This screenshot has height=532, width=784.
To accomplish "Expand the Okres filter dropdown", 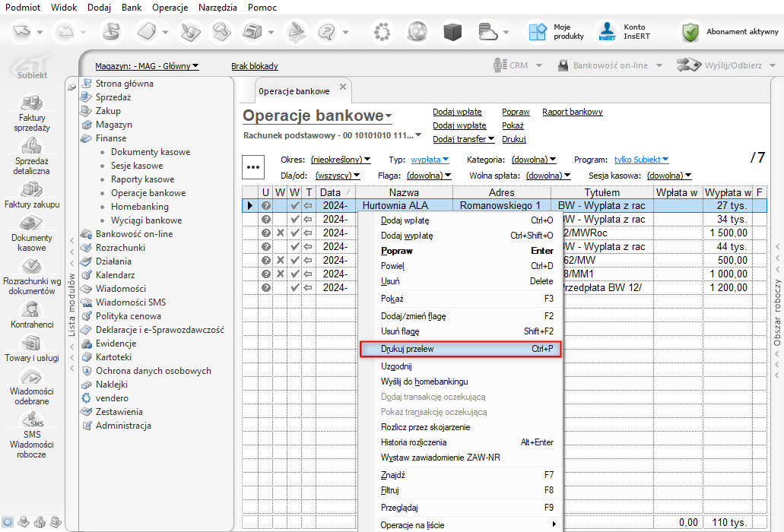I will [341, 160].
